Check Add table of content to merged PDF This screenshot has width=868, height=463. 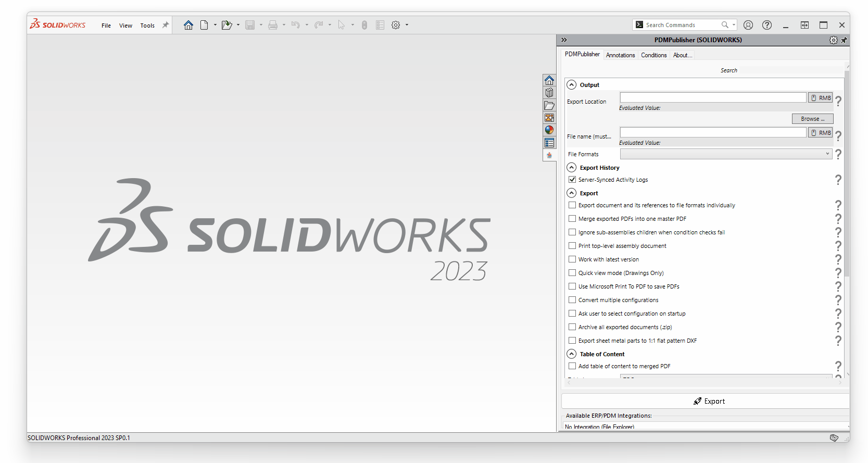click(x=572, y=366)
